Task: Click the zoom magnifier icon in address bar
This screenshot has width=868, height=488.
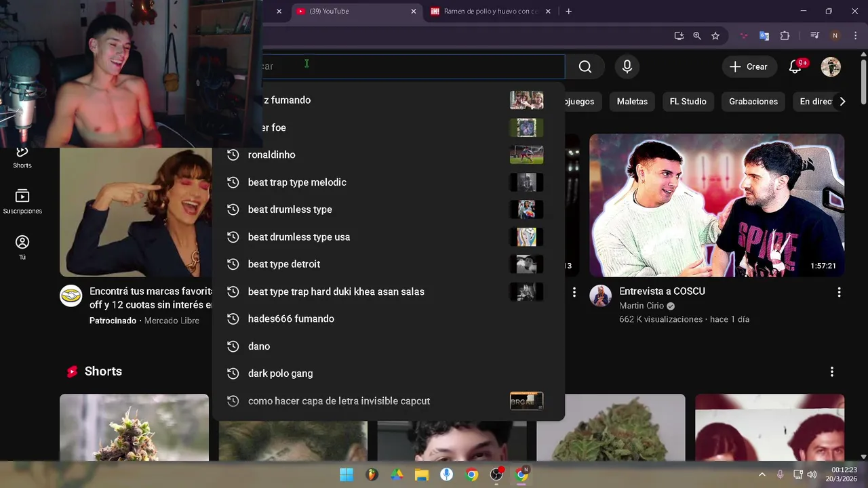Action: click(x=697, y=36)
